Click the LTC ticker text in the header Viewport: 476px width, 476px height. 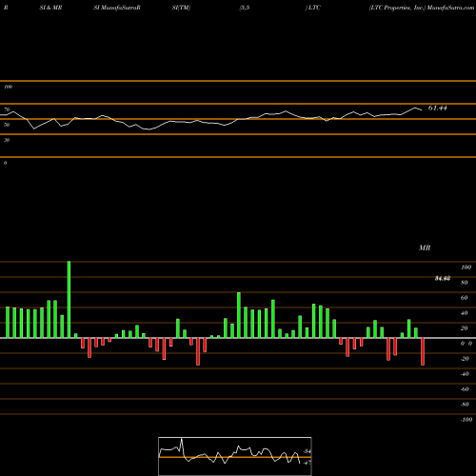[314, 8]
